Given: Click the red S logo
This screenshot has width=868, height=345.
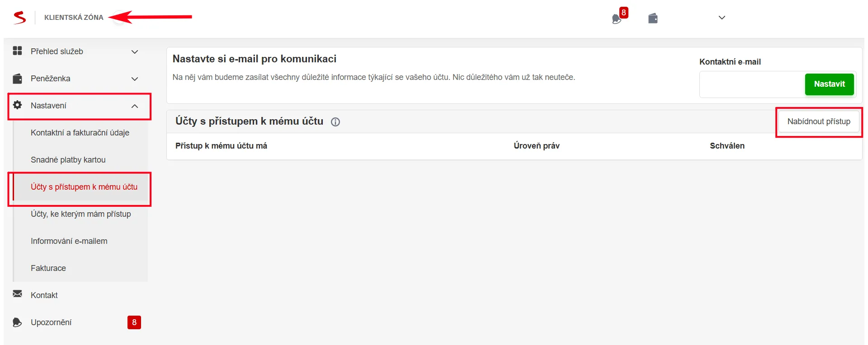Looking at the screenshot, I should point(19,18).
